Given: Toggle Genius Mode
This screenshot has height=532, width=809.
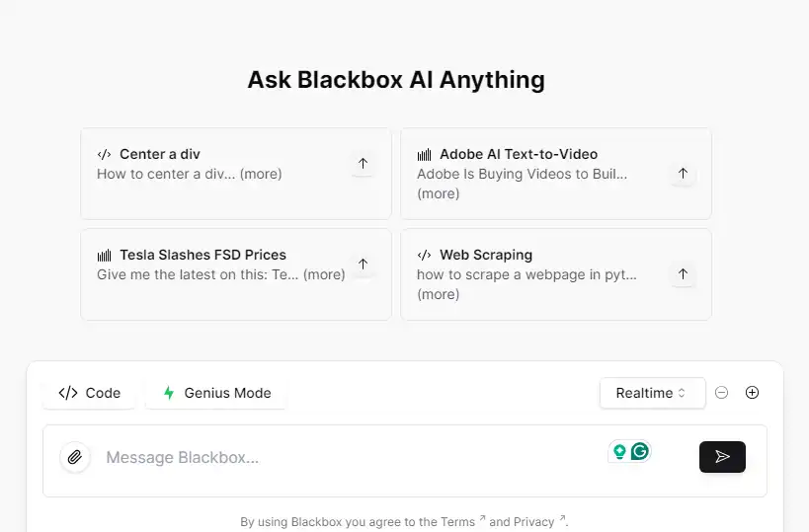Looking at the screenshot, I should coord(216,393).
